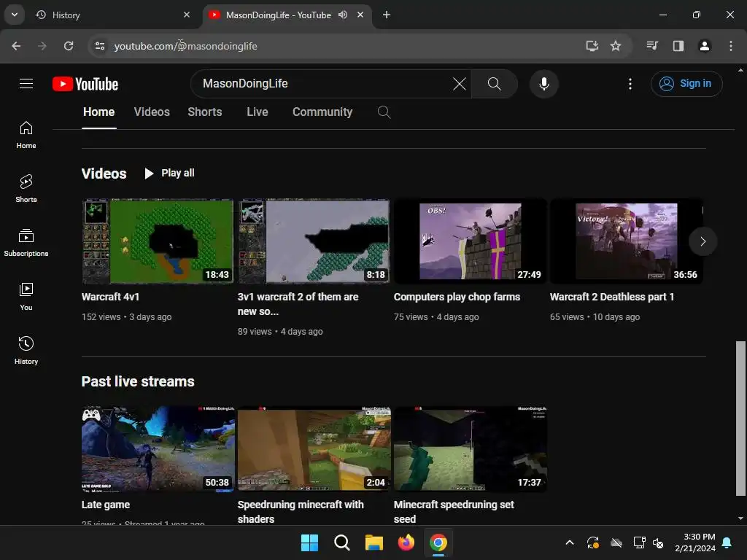Show next videos with the right chevron
The width and height of the screenshot is (747, 560).
coord(703,241)
